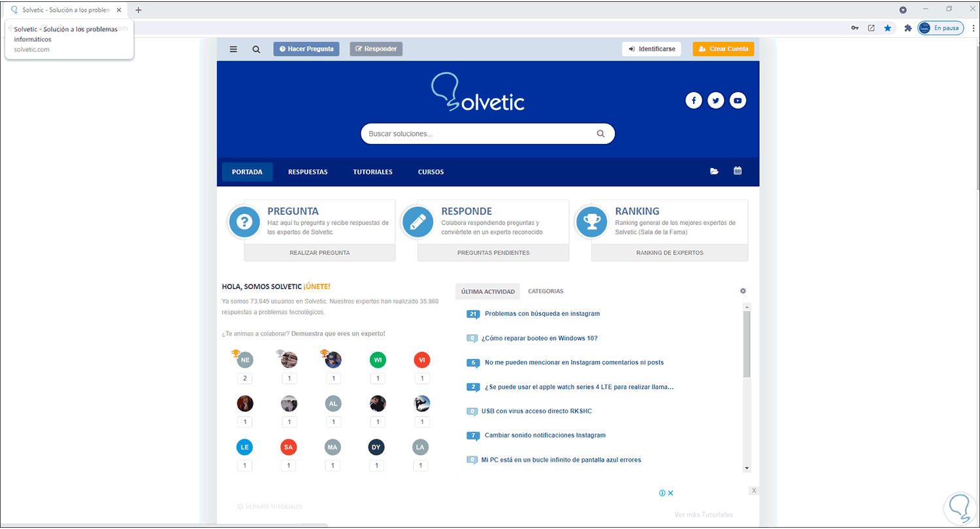Switch to the ÚLTIMA ACTIVIDAD tab
Image resolution: width=980 pixels, height=529 pixels.
tap(487, 292)
